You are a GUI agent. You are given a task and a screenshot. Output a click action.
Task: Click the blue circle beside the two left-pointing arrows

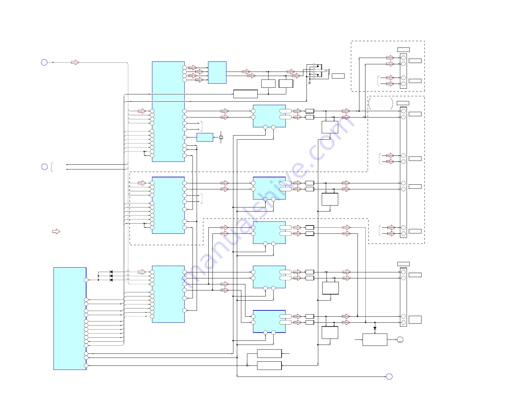click(45, 167)
